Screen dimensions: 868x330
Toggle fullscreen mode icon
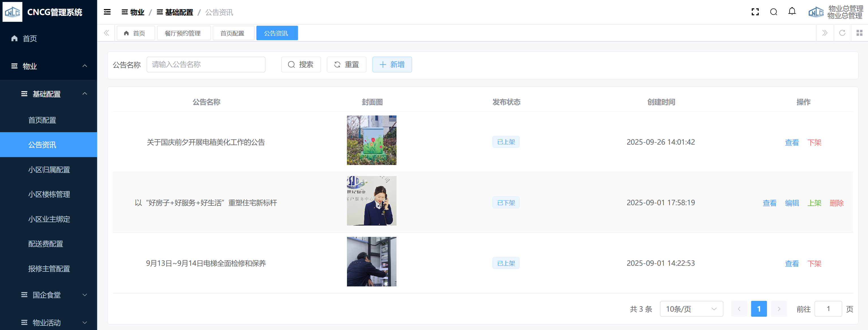pos(755,12)
